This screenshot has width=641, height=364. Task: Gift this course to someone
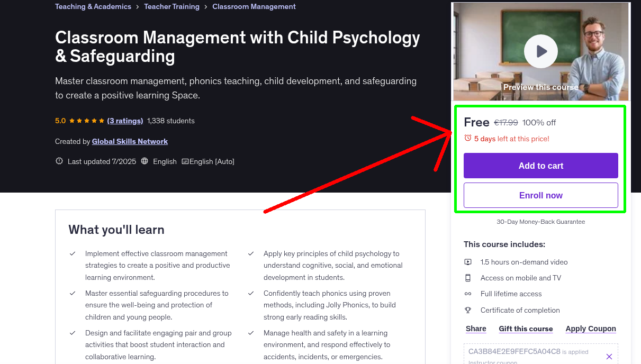pyautogui.click(x=525, y=329)
